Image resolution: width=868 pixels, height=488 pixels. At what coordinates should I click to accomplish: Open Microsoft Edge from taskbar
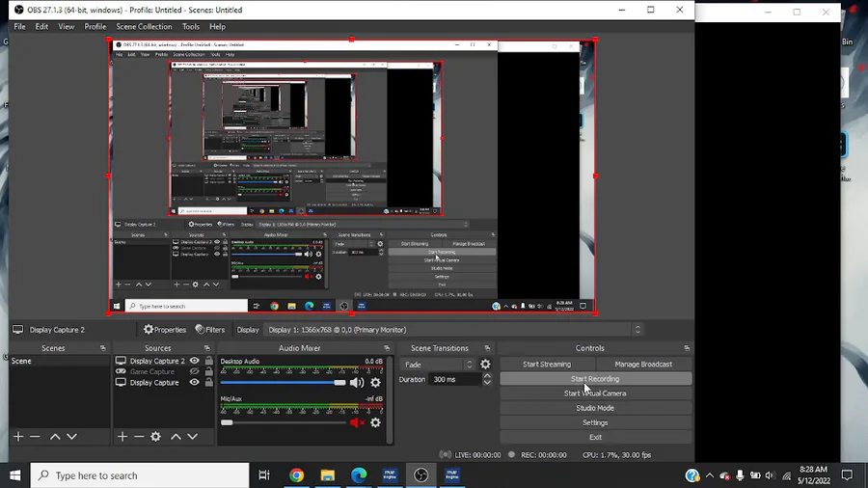359,475
